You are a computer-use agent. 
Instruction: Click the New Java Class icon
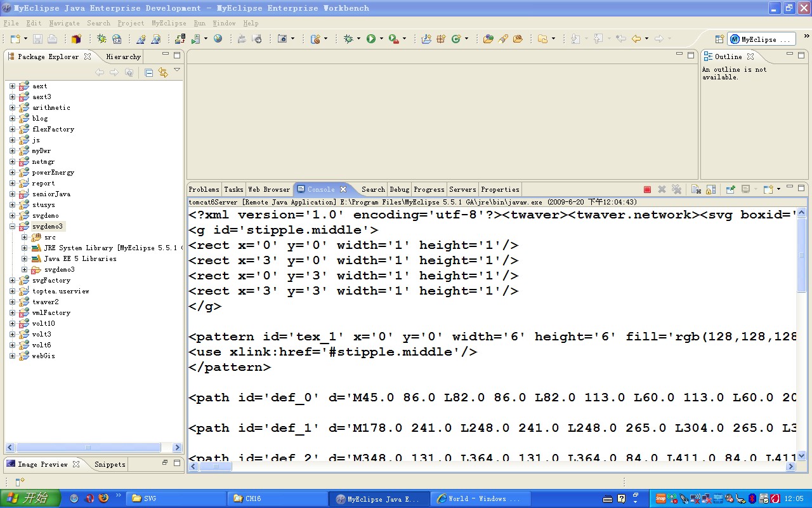456,39
